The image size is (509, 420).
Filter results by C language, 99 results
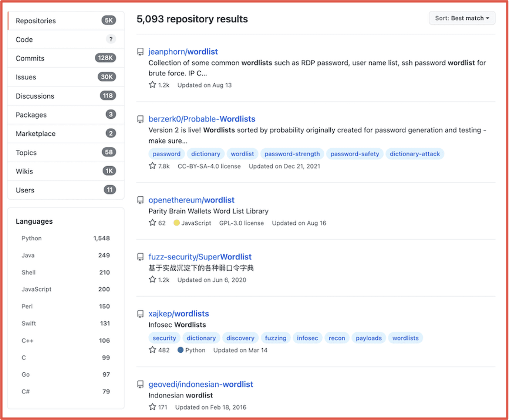65,358
